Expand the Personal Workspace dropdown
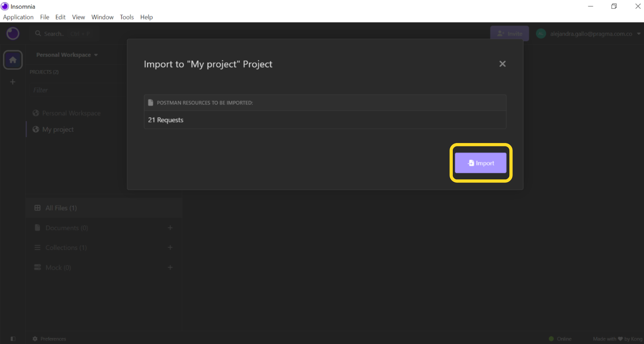This screenshot has height=344, width=644. [67, 55]
